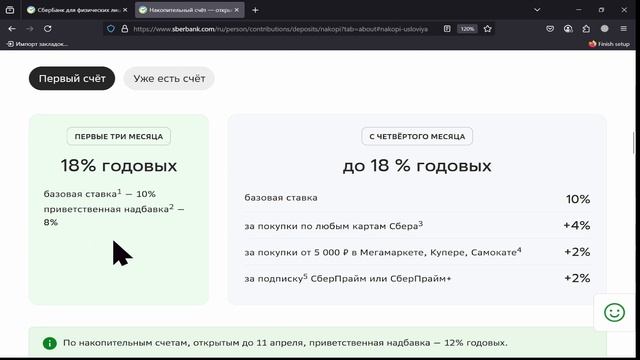Toggle reader view icon in address bar

click(447, 29)
